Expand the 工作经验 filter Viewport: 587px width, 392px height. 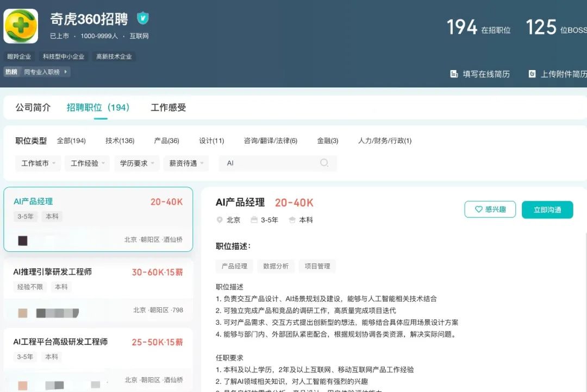tap(87, 163)
